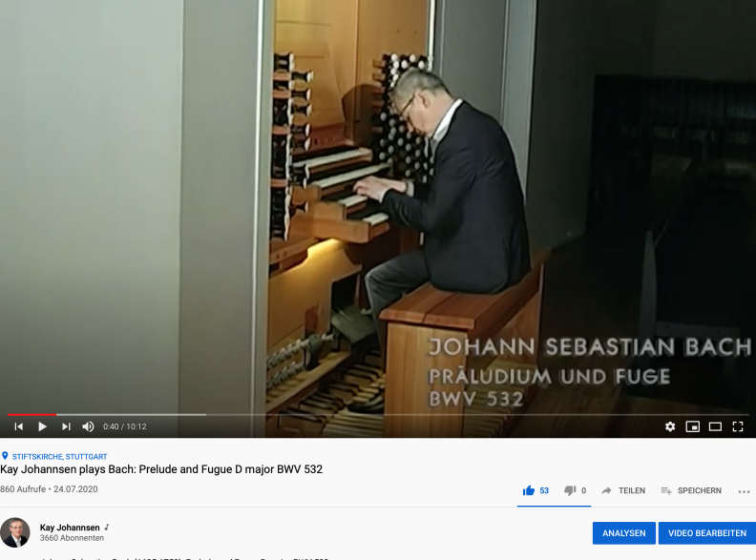Click the Kay Johannsen channel avatar
The height and width of the screenshot is (560, 756).
pos(15,532)
